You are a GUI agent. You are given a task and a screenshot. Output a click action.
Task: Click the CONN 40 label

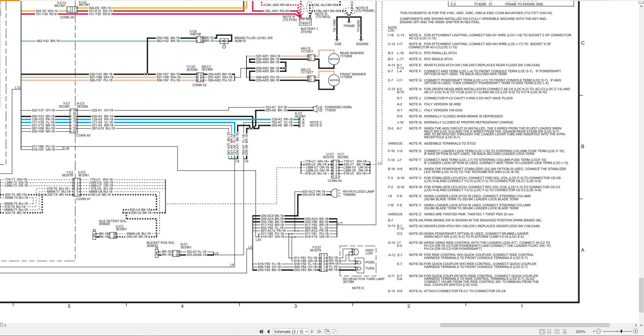point(83,135)
